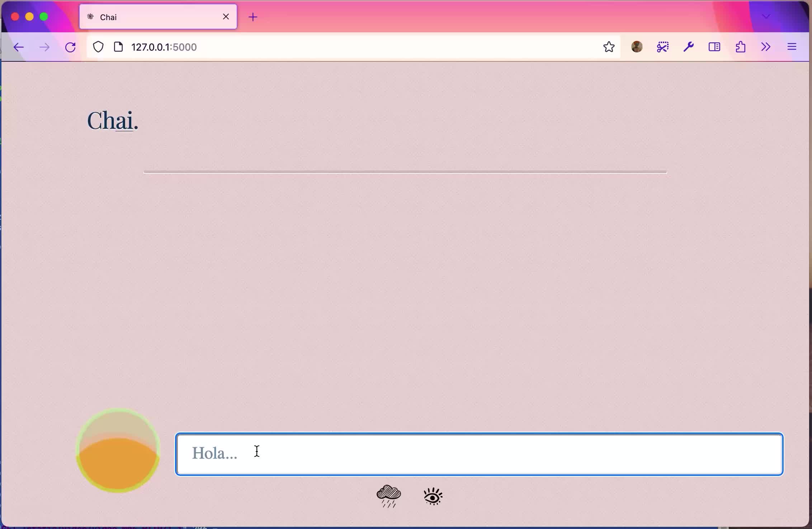Click the orange circle avatar orb

tap(118, 450)
